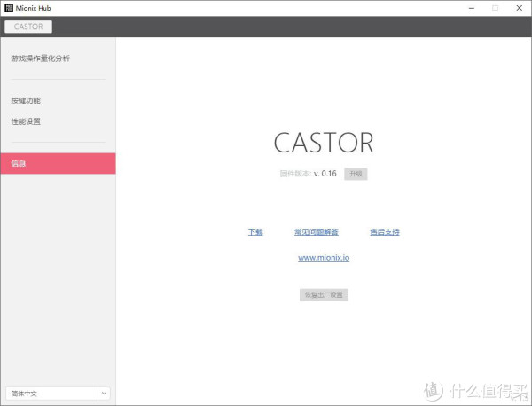This screenshot has height=406, width=532.
Task: Open 游戏操作量化分析 in the sidebar
Action: point(40,59)
